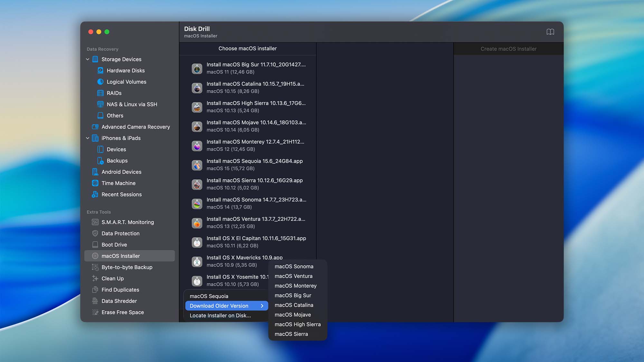Click the Boot Drive icon

coord(95,245)
